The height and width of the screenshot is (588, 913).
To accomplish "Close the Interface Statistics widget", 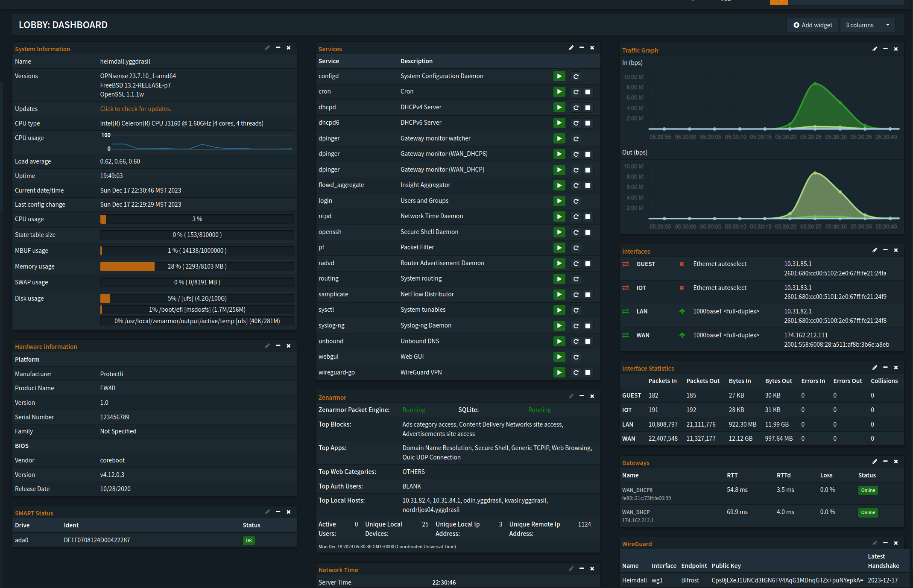I will click(896, 367).
